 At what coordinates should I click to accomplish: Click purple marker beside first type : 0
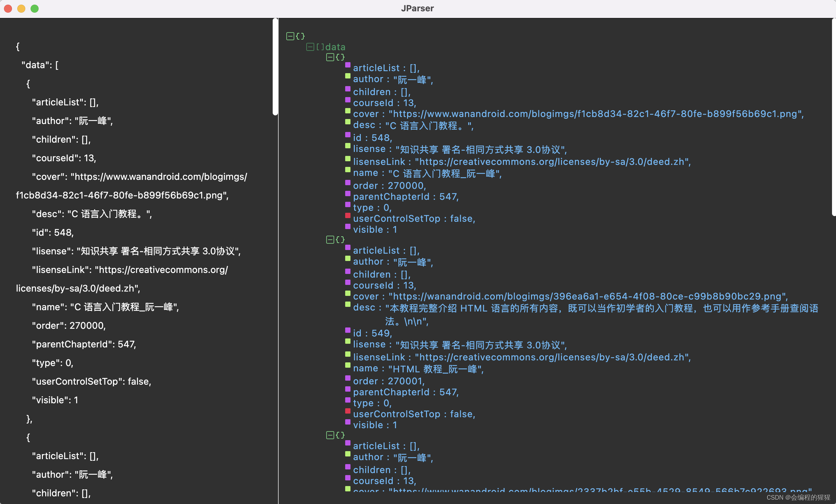[x=348, y=204]
